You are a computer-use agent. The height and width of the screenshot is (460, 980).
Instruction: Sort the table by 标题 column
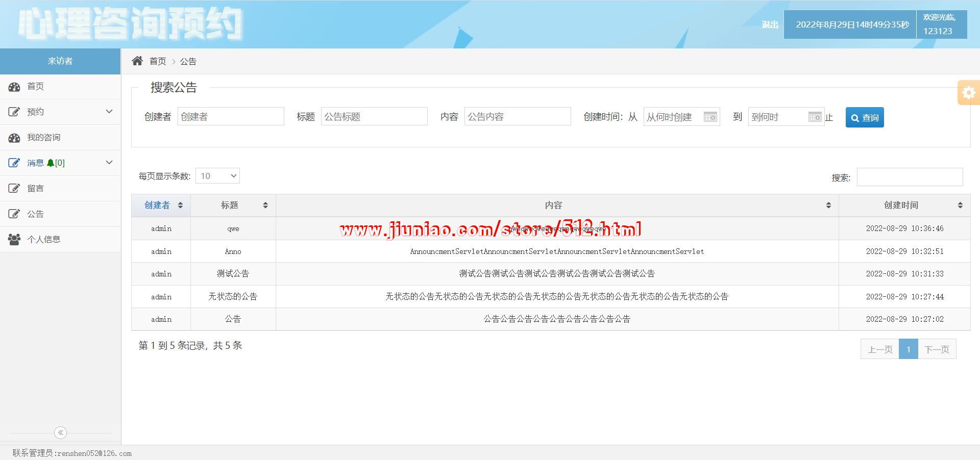[x=233, y=205]
